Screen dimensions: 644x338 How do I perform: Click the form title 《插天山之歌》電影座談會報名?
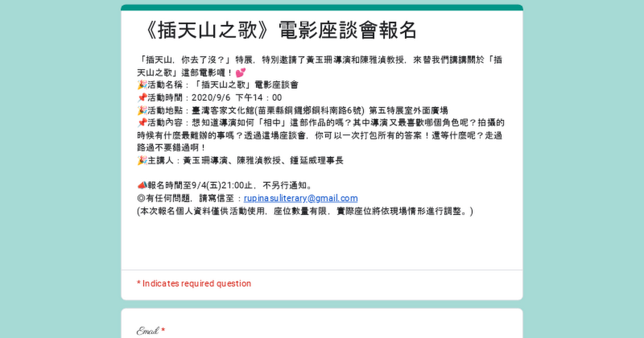tap(277, 31)
